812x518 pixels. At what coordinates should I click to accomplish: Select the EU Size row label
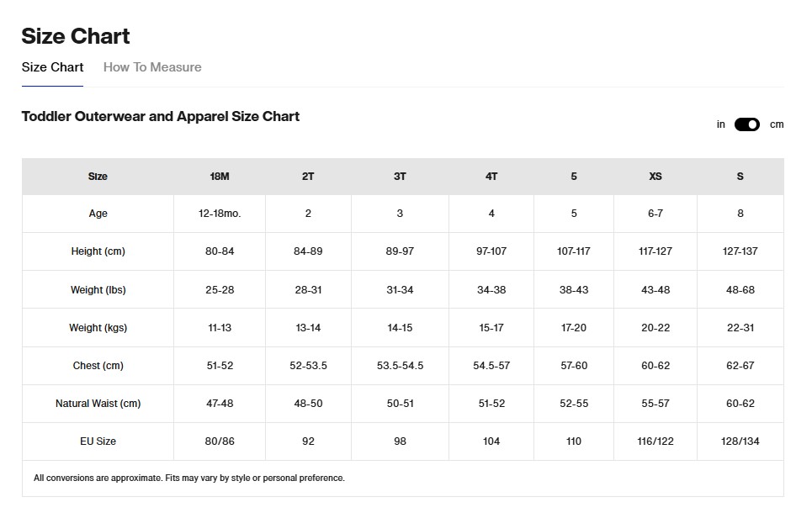point(98,441)
